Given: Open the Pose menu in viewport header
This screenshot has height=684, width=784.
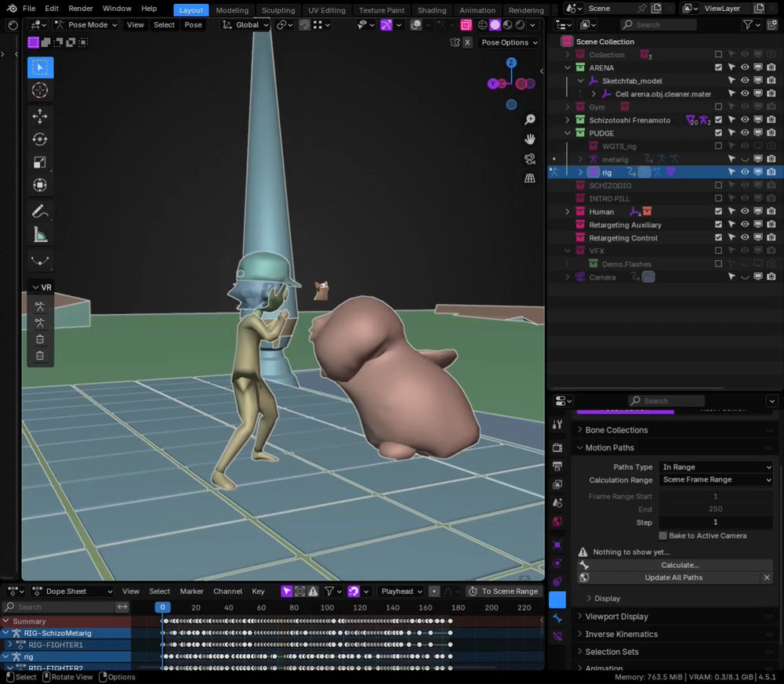Looking at the screenshot, I should [x=193, y=24].
